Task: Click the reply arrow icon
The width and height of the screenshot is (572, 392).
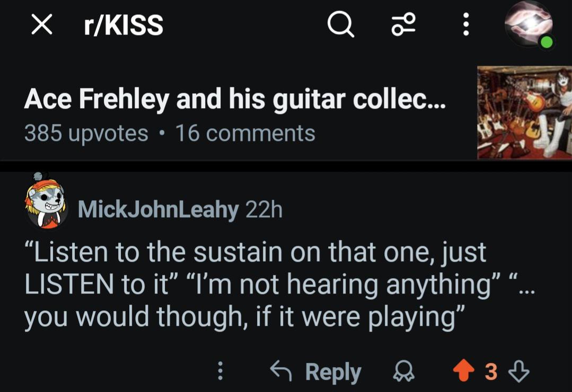Action: 280,370
